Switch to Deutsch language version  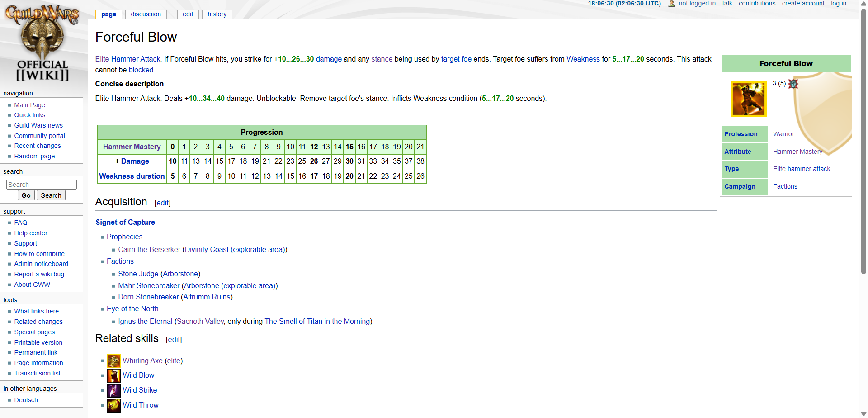coord(26,400)
